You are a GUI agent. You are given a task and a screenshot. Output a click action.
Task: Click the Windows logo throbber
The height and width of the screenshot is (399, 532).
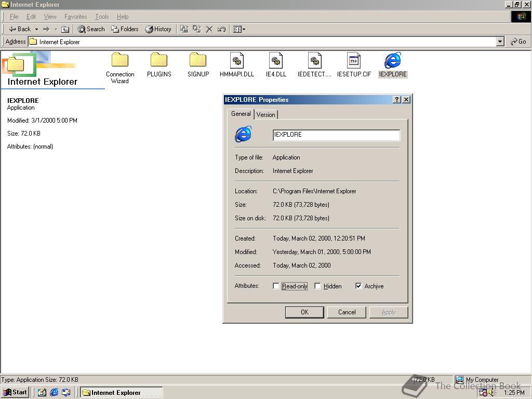point(521,17)
